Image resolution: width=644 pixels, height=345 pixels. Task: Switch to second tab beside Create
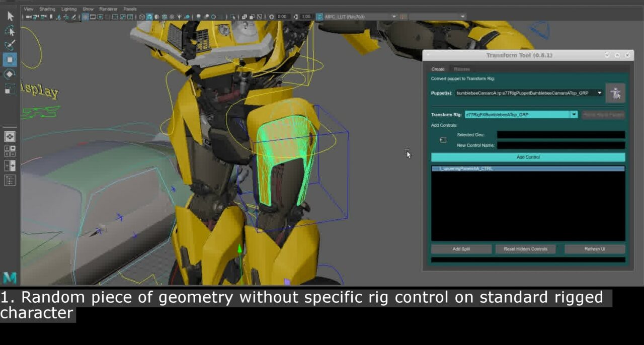coord(462,69)
